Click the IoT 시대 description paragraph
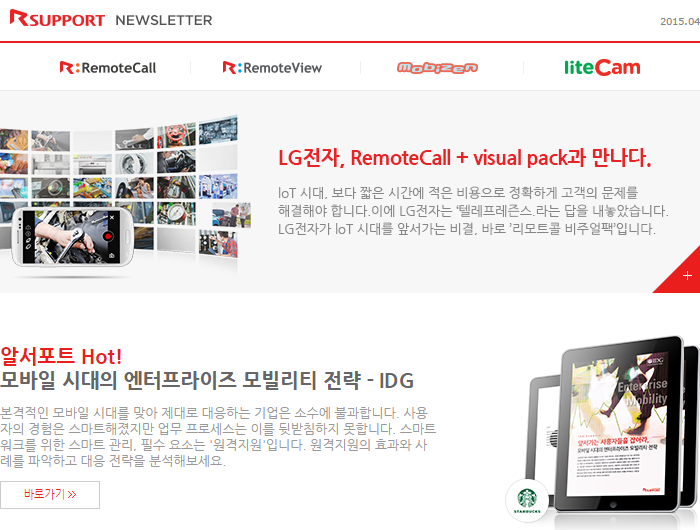Viewport: 700px width, 530px height. click(473, 211)
